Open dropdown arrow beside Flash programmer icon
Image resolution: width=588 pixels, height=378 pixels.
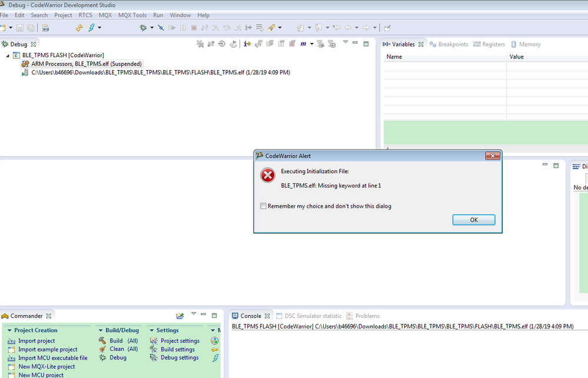pyautogui.click(x=99, y=28)
